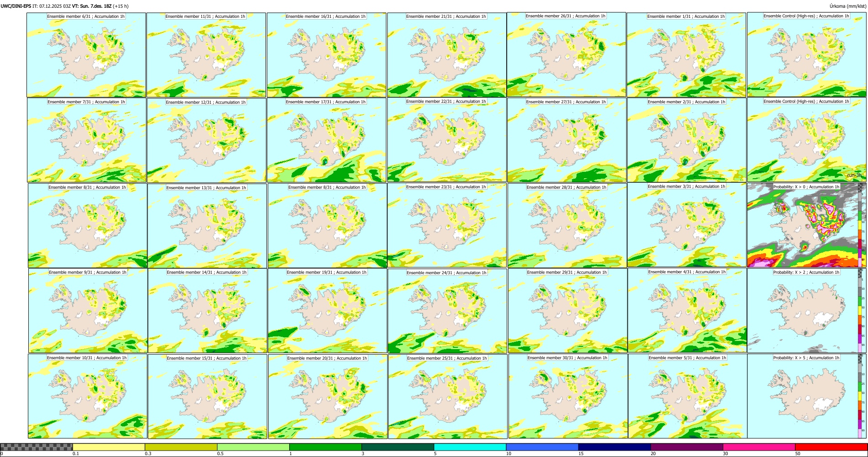Click the 'Ensemble member 25/31' title label
This screenshot has height=457, width=868.
447,358
